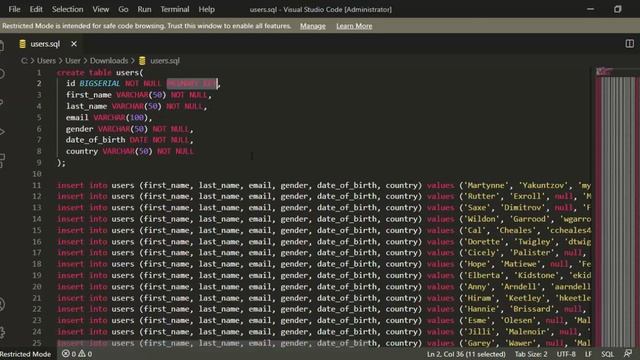Click the SQL file icon on the tab
640x360 pixels.
coord(22,44)
